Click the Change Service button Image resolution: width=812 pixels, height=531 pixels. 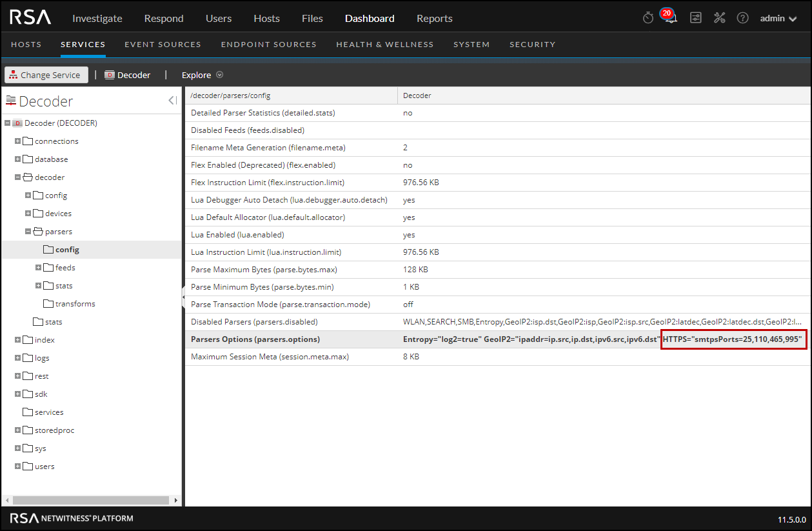(x=45, y=75)
